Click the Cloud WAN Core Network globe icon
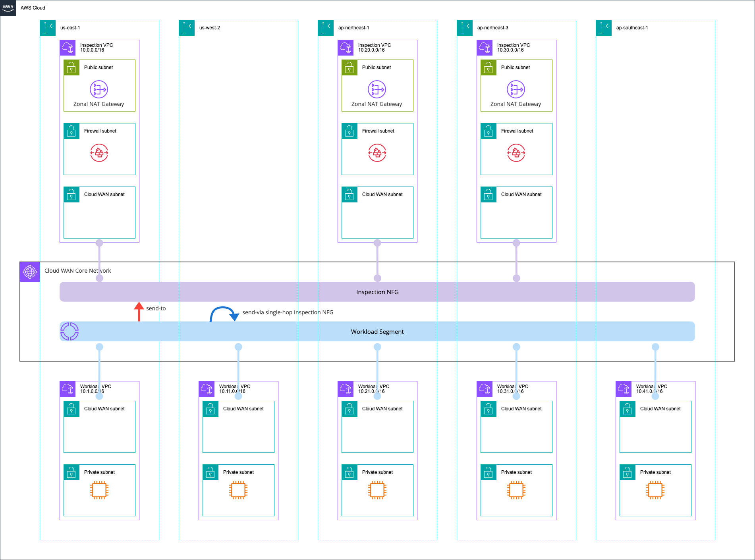Screen dimensions: 755x560 (30, 272)
